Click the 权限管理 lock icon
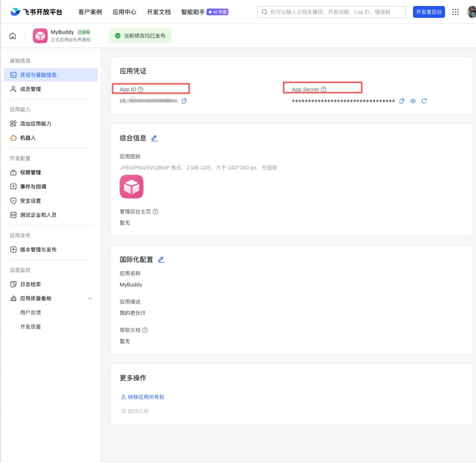 click(x=13, y=173)
